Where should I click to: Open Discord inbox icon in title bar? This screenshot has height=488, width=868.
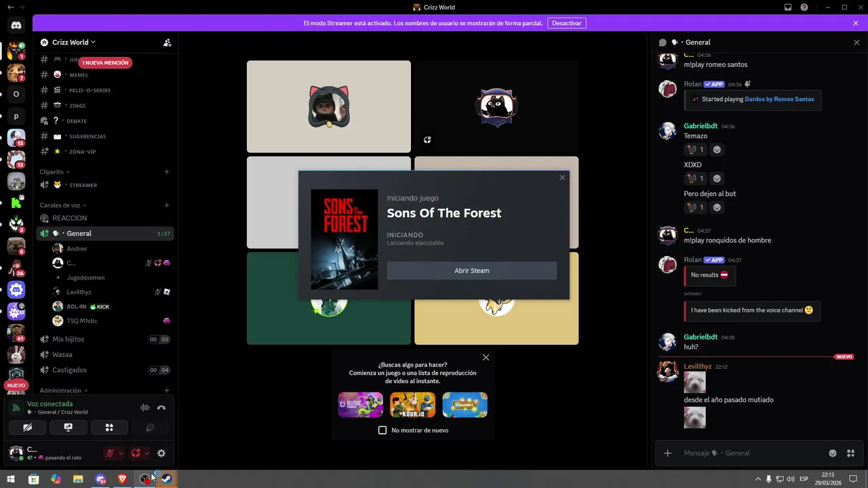(788, 7)
